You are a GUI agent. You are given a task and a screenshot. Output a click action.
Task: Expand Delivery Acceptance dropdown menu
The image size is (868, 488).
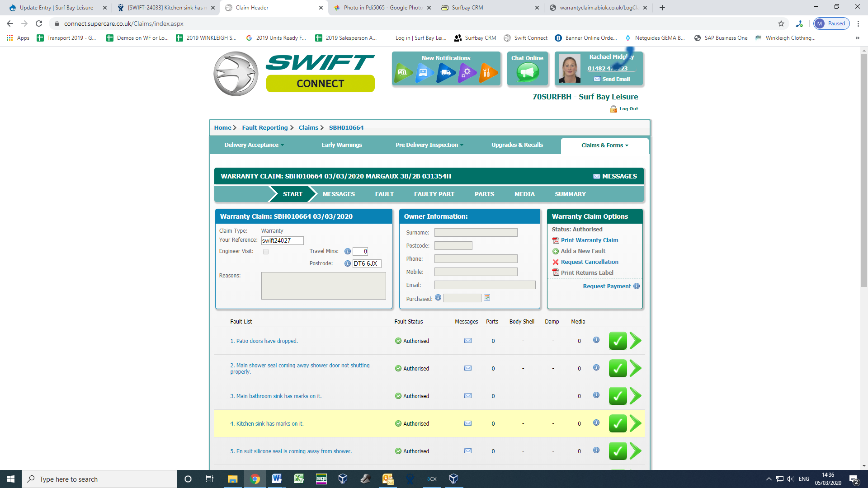pyautogui.click(x=254, y=145)
